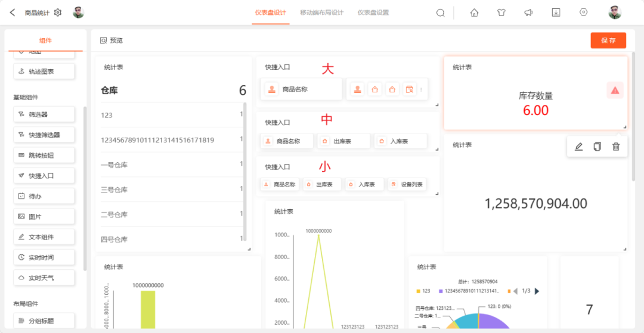Open the search icon in top bar
Screen dimensions: 644x333
pyautogui.click(x=440, y=13)
